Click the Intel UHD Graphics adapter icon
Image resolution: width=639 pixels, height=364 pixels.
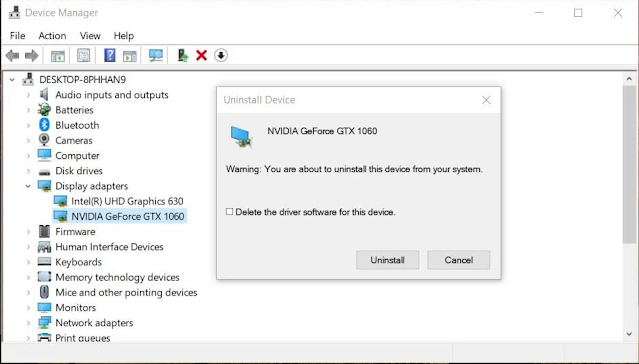[x=60, y=201]
